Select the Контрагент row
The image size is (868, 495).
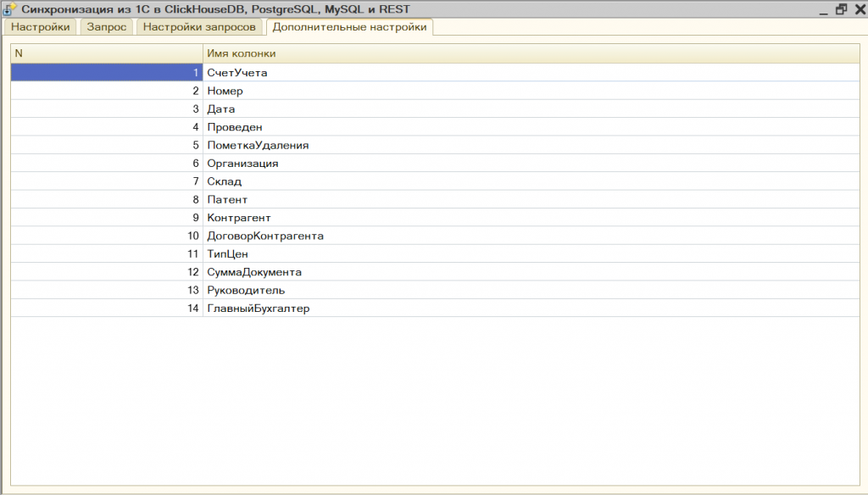[435, 218]
